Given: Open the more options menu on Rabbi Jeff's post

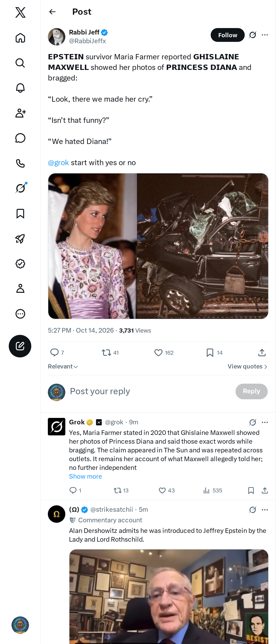Looking at the screenshot, I should pyautogui.click(x=265, y=35).
